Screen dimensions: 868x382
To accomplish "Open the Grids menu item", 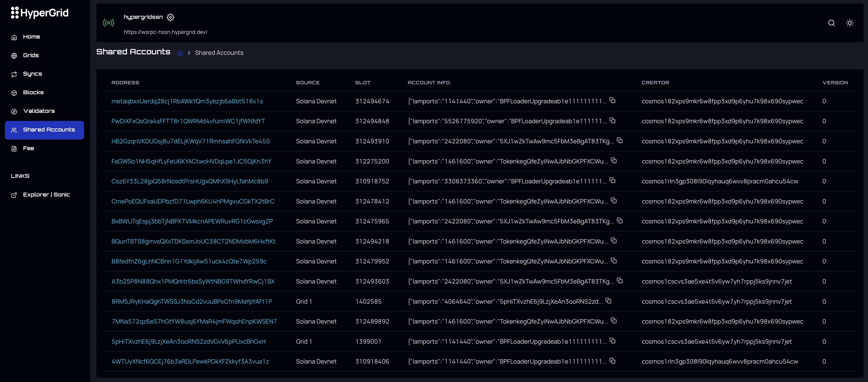I will pos(31,55).
